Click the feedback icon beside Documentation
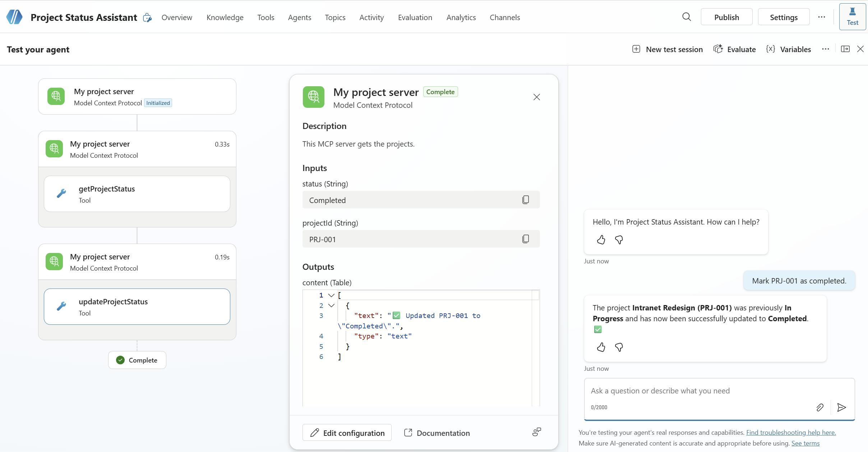The image size is (868, 452). pos(536,432)
